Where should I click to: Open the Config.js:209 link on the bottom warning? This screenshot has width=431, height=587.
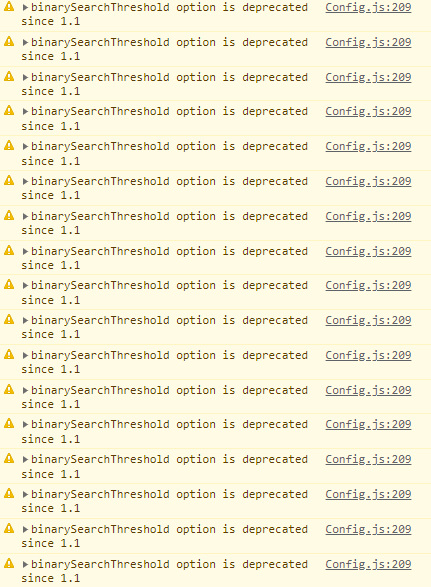368,564
